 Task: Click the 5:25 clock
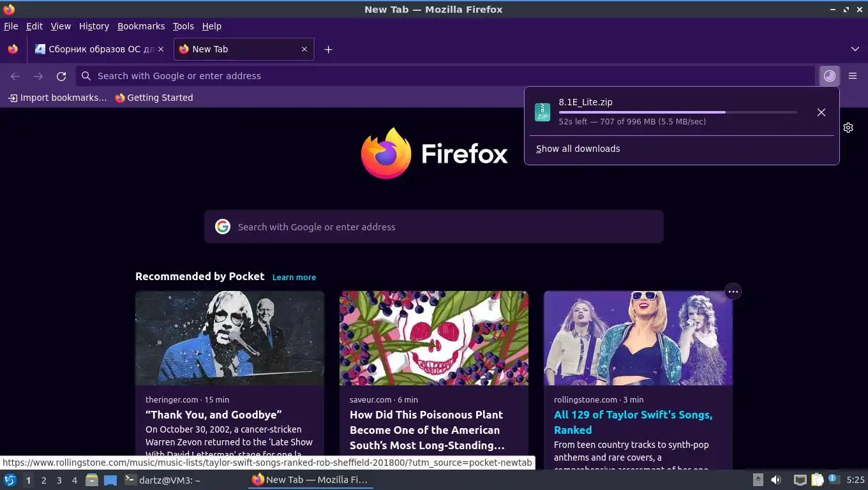(855, 480)
